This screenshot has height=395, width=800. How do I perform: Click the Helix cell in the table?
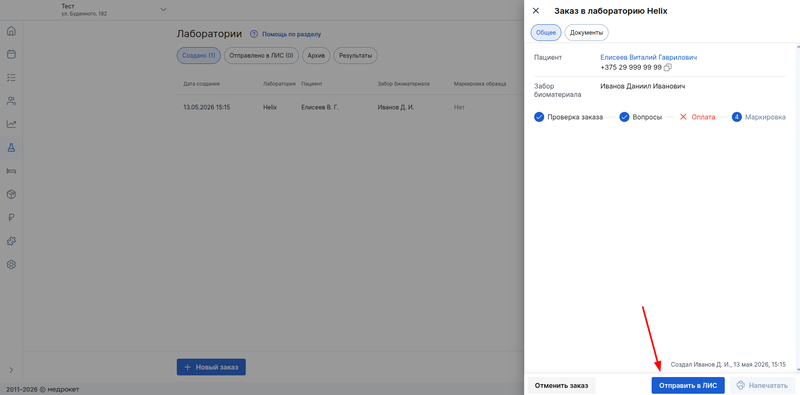coord(270,108)
